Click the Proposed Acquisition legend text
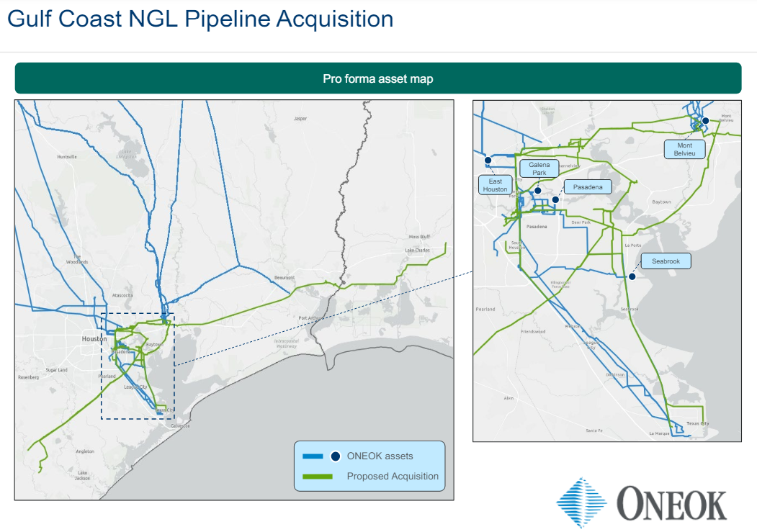The height and width of the screenshot is (532, 757). [393, 476]
